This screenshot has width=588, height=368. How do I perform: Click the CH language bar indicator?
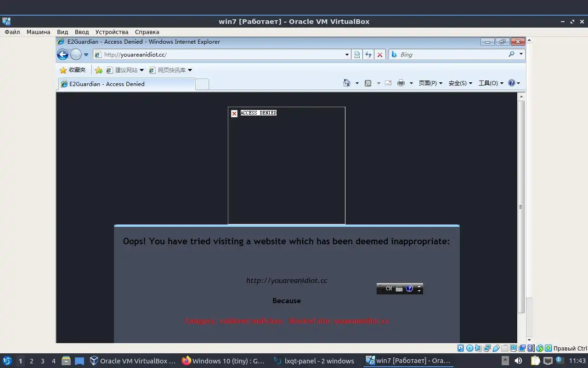point(389,288)
